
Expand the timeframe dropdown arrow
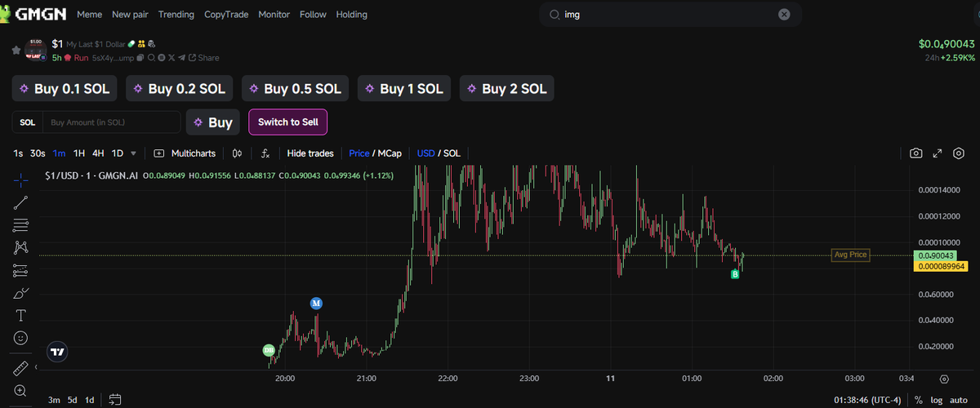tap(133, 153)
